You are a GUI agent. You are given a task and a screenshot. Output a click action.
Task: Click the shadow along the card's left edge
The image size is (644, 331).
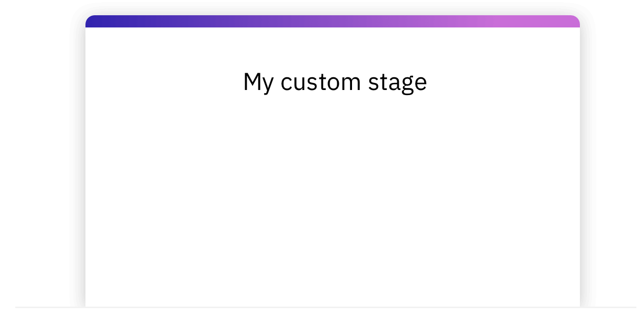tap(82, 163)
